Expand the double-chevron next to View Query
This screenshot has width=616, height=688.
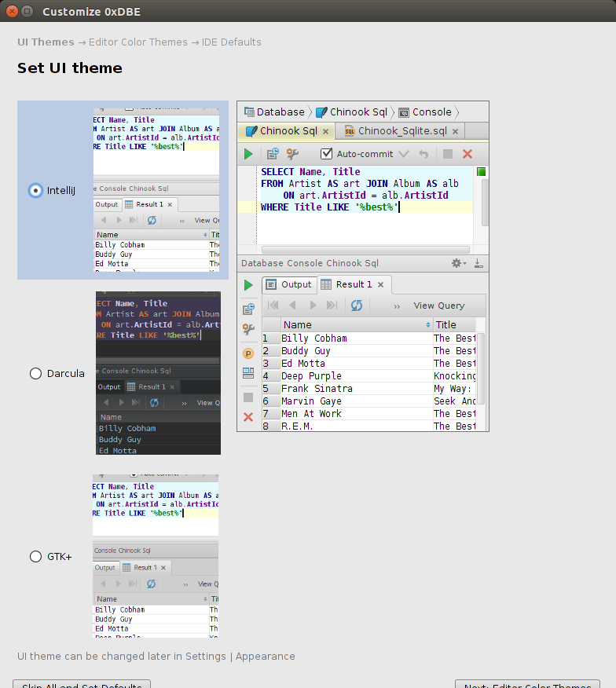(397, 306)
